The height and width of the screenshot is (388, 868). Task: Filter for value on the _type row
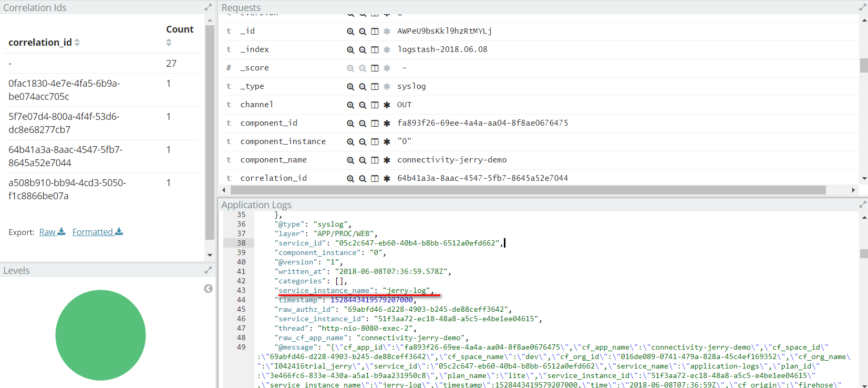pos(350,87)
